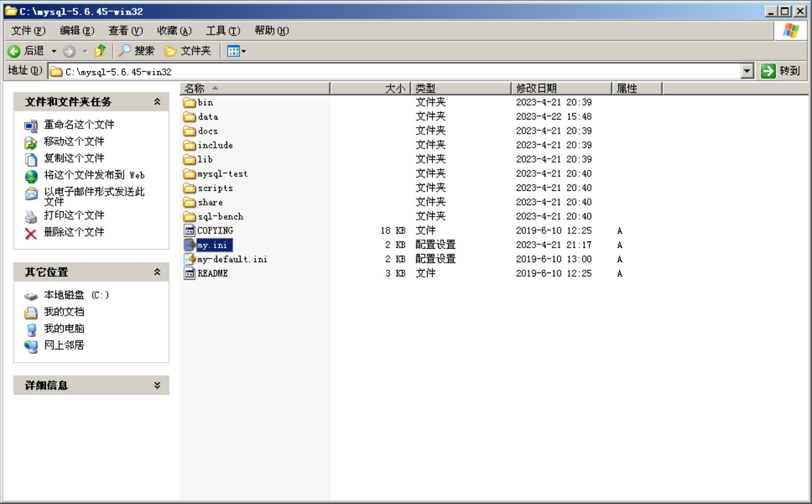The image size is (812, 504).
Task: Open the File (文件) menu
Action: [x=28, y=31]
